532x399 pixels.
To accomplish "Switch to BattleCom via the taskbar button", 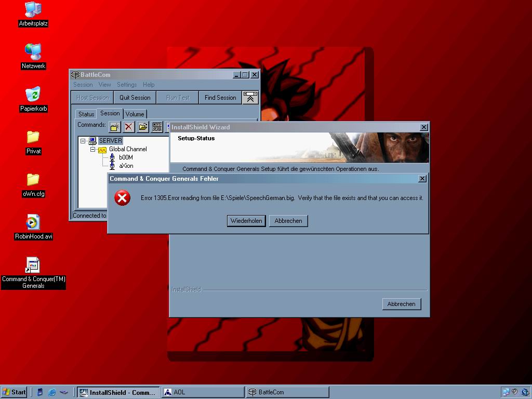I will click(287, 392).
